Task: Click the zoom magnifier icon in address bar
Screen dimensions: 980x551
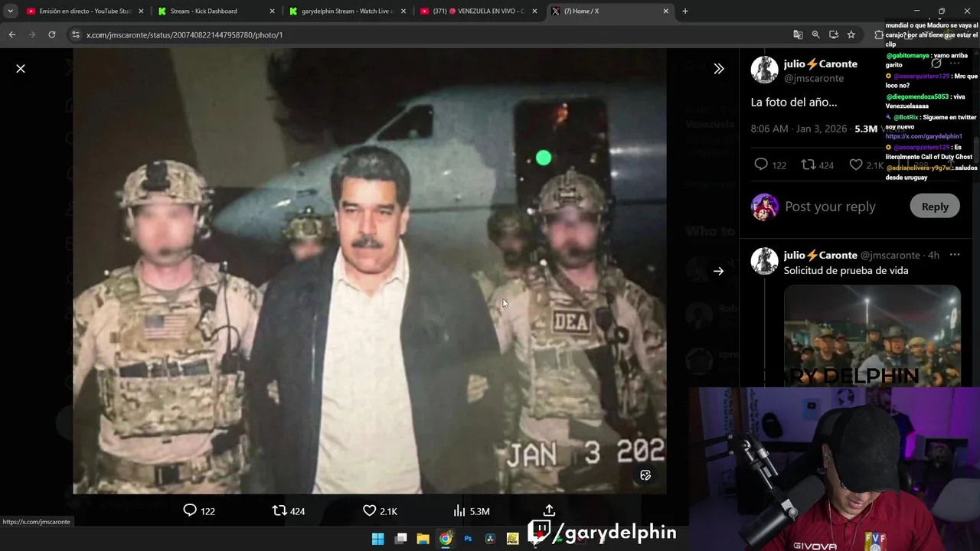Action: [x=815, y=34]
